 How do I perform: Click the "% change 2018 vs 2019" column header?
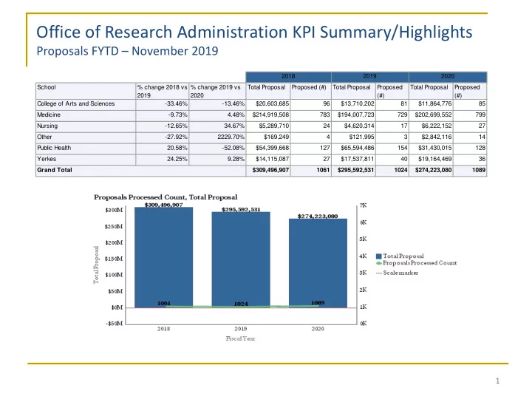click(162, 91)
